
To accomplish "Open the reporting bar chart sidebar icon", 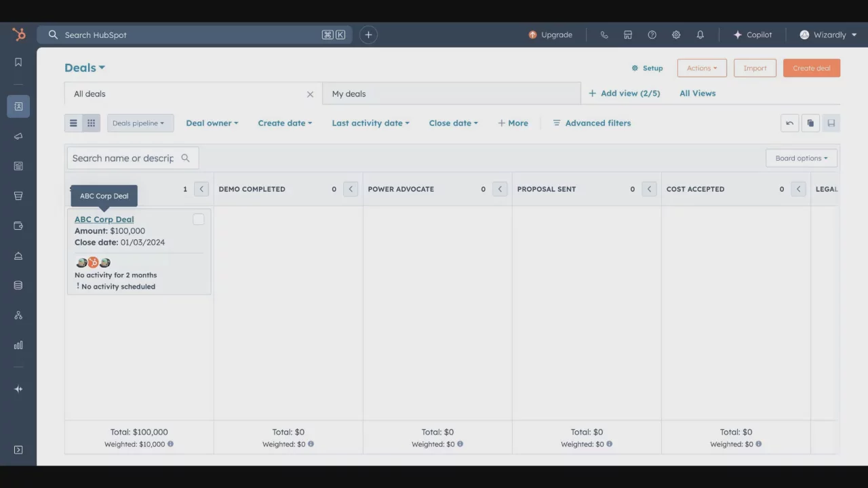I will click(x=18, y=345).
